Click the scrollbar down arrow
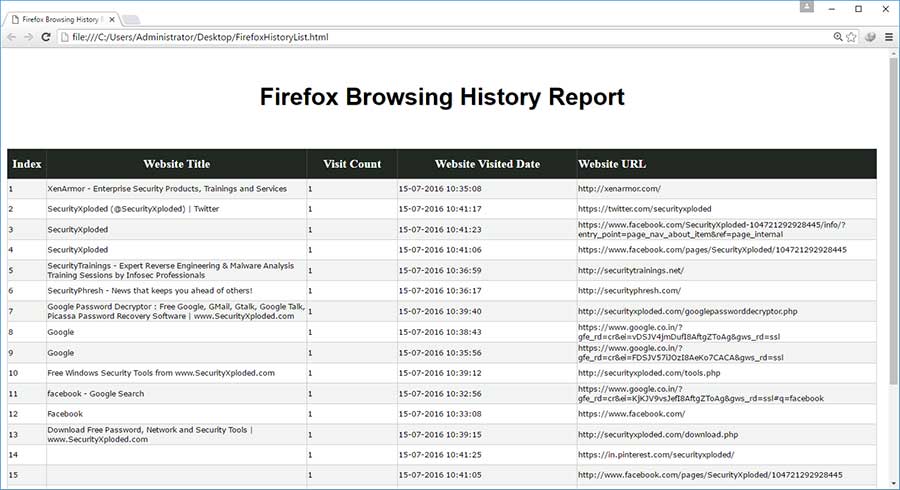Image resolution: width=900 pixels, height=490 pixels. point(893,483)
